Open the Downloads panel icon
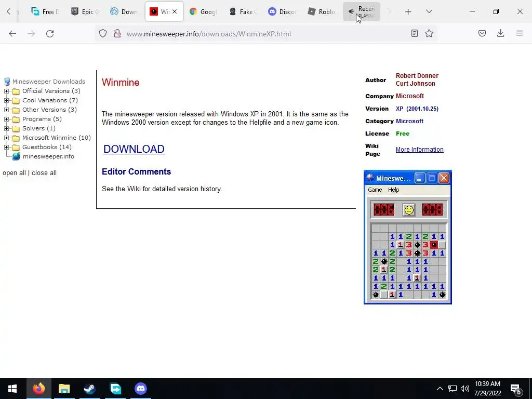532x399 pixels. [500, 33]
